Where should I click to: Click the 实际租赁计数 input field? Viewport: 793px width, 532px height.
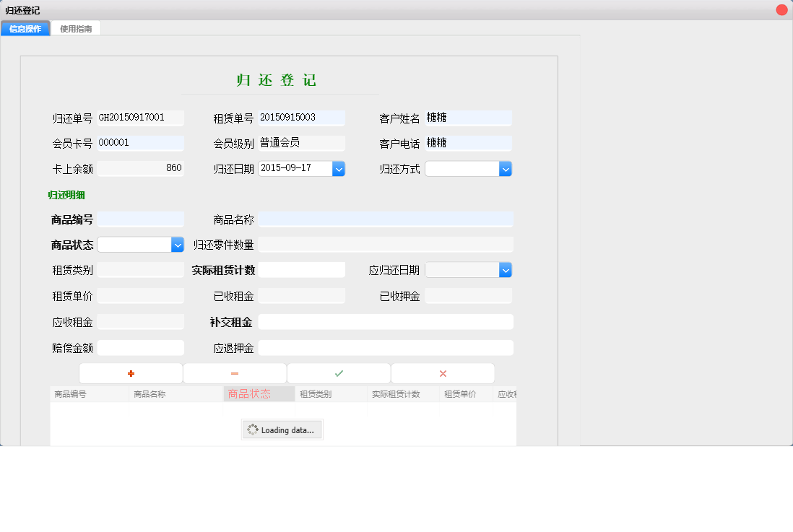(302, 269)
